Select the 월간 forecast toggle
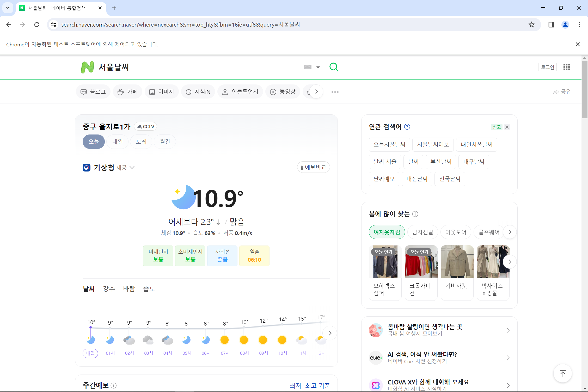Viewport: 588px width, 392px height. point(165,142)
